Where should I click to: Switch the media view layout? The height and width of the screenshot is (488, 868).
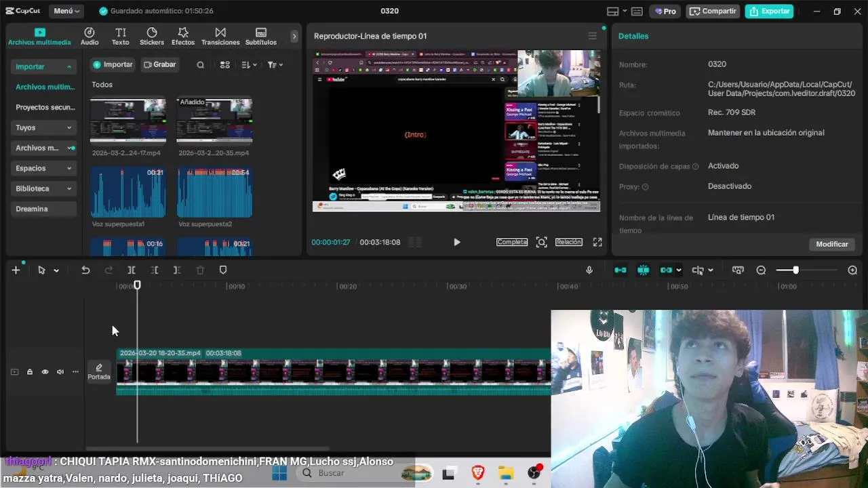coord(225,65)
